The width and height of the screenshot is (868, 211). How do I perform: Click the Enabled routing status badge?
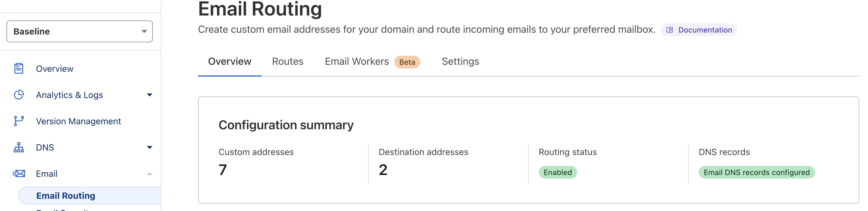[558, 172]
